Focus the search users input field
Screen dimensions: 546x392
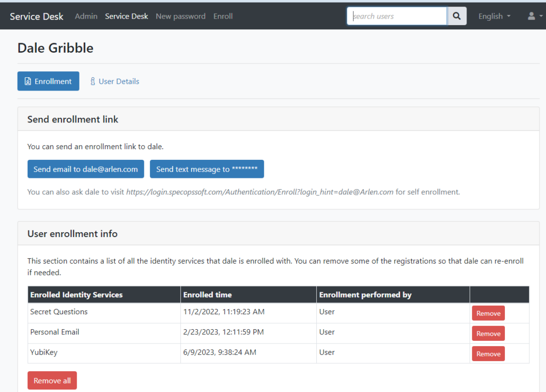coord(397,16)
